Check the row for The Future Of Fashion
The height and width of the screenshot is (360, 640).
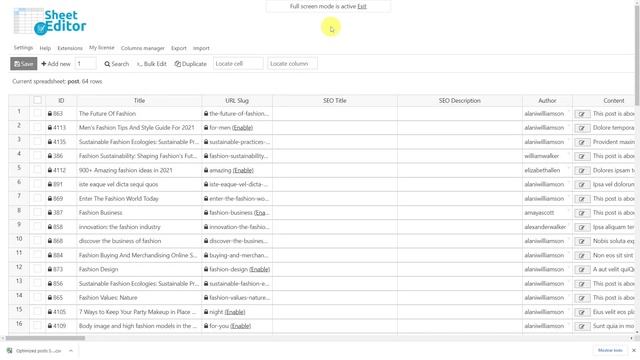click(38, 113)
